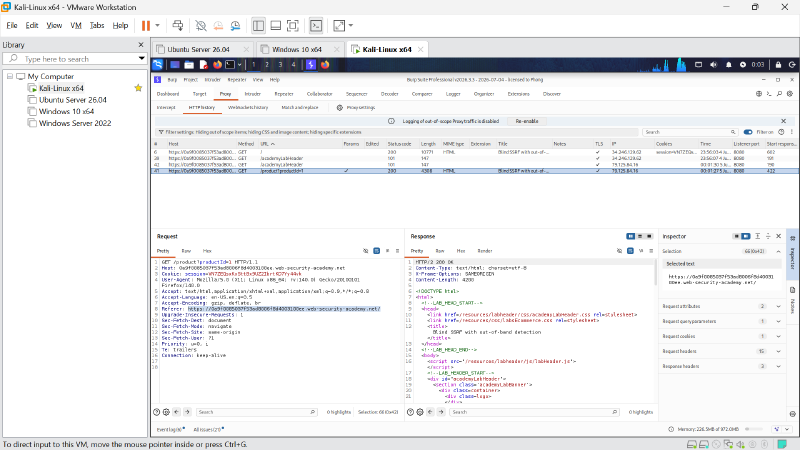
Task: Open Proxy settings gear
Action: 340,108
